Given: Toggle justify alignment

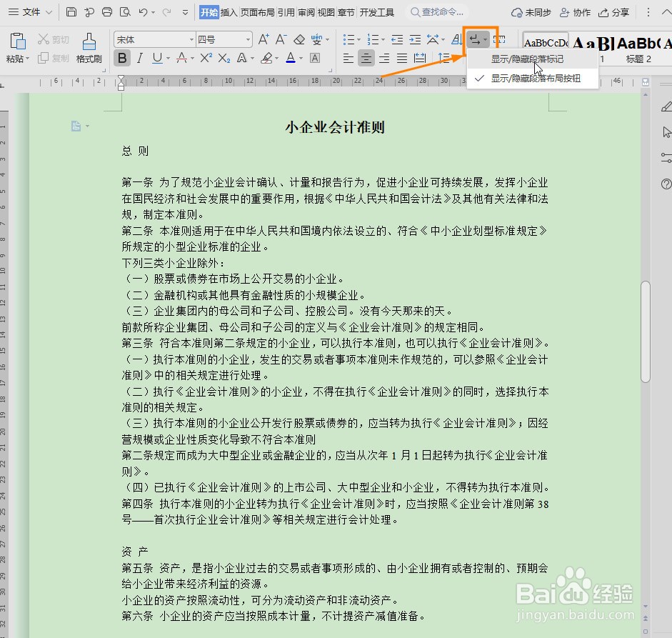Looking at the screenshot, I should (x=402, y=58).
